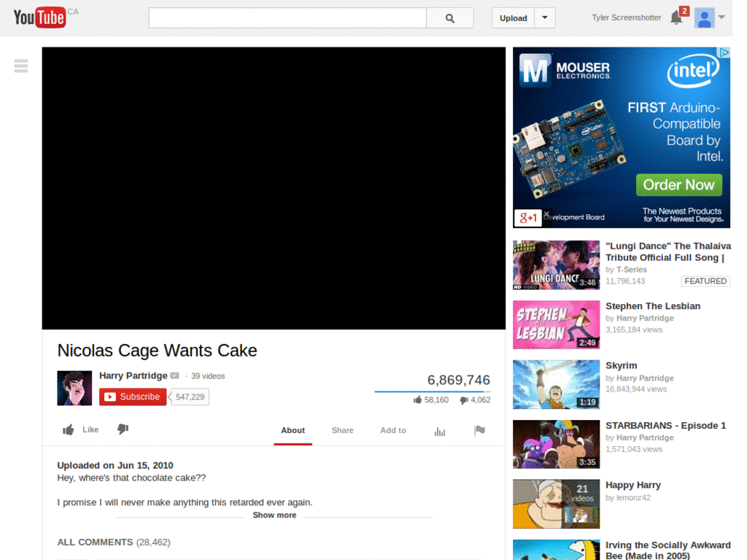Viewport: 747px width, 560px height.
Task: Open the STARBARIANS Episode 1 thumbnail
Action: point(556,444)
